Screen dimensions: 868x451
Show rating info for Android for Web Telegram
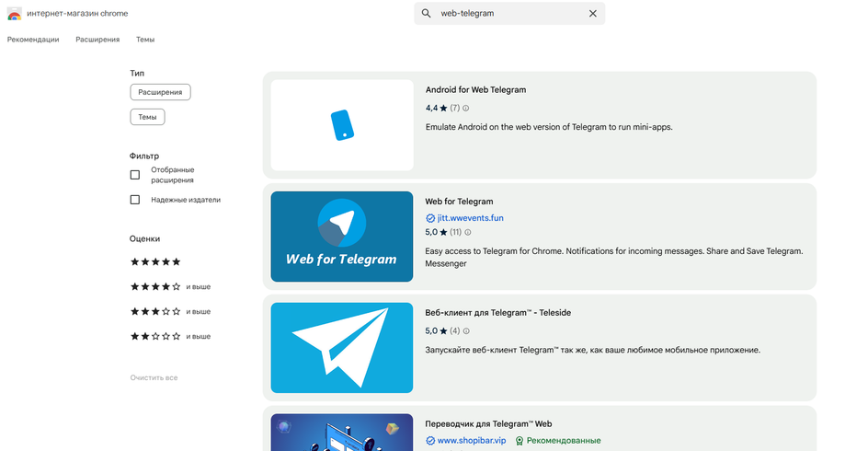(x=465, y=108)
